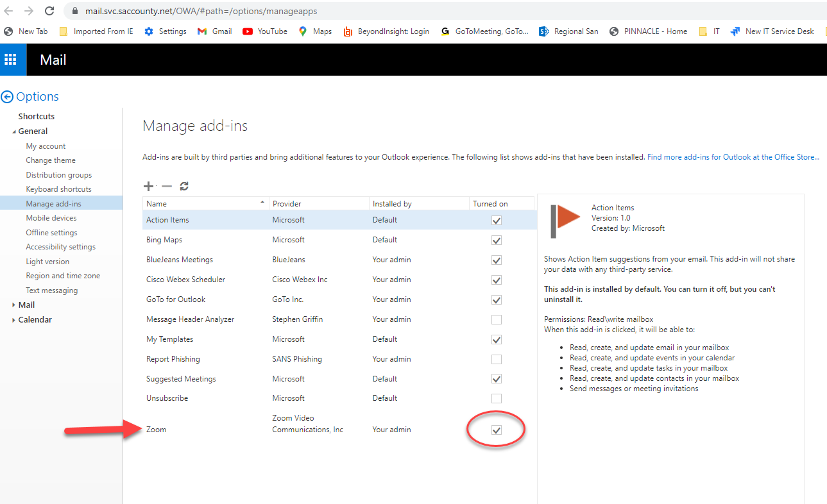Refresh the add-ins list
The height and width of the screenshot is (504, 827).
[x=184, y=186]
